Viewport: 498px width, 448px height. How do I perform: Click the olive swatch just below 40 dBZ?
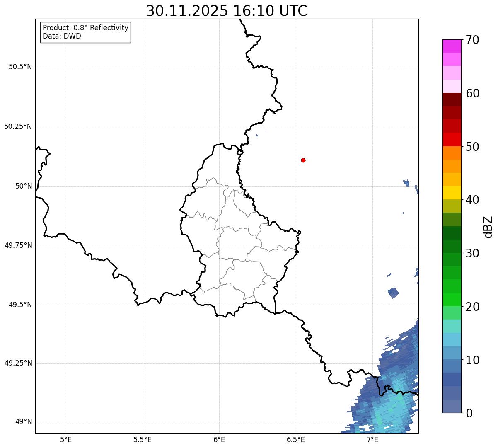pos(452,206)
